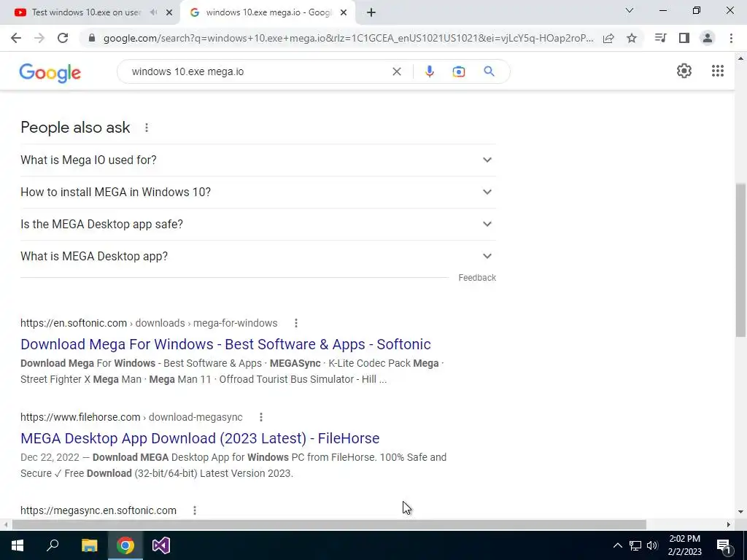This screenshot has width=747, height=560.
Task: Close the YouTube tab
Action: click(169, 12)
